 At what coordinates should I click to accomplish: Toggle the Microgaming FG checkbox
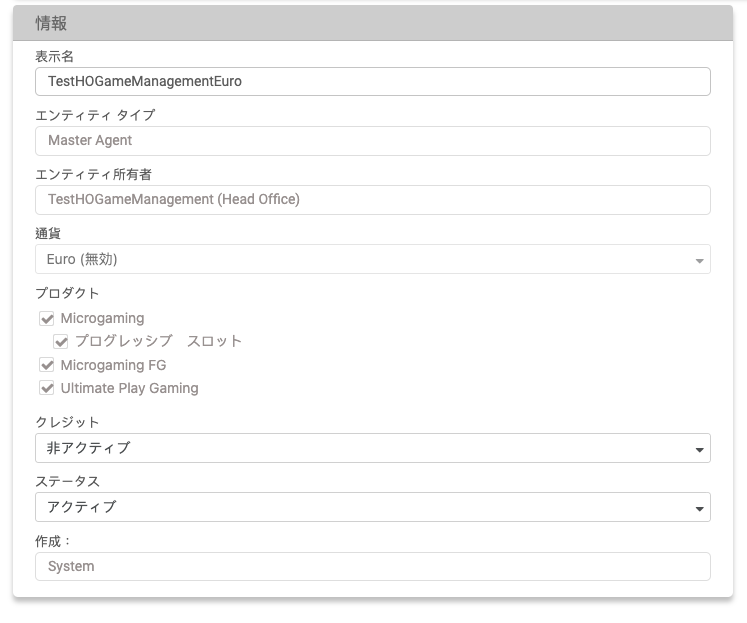pos(47,365)
